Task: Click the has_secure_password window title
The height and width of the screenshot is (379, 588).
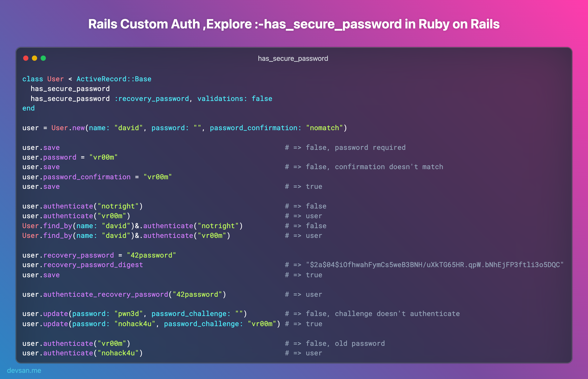Action: [293, 58]
